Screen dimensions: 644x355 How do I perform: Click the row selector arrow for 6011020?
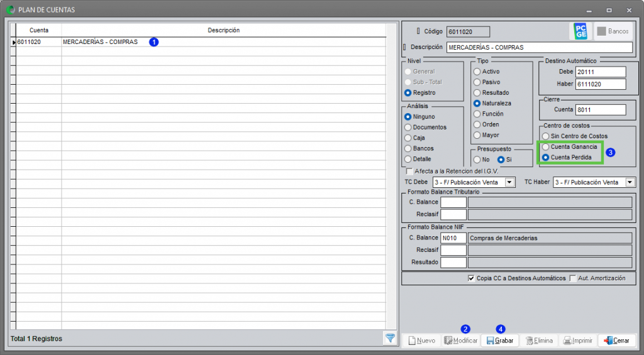pyautogui.click(x=13, y=42)
